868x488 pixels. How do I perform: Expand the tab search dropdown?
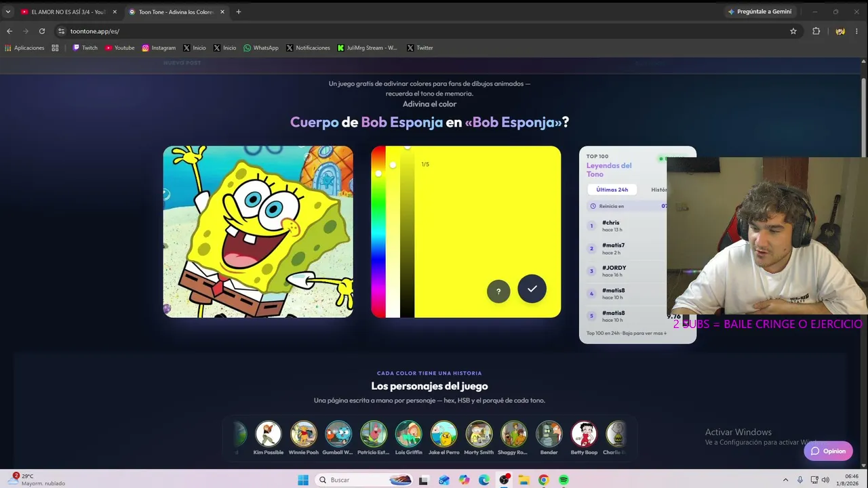8,12
